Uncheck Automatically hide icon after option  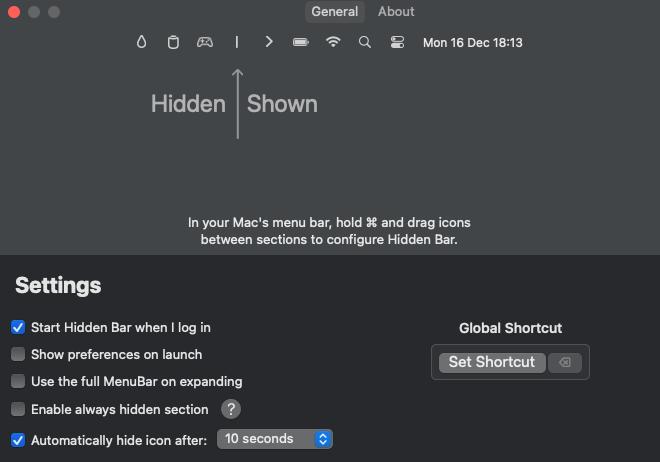18,439
